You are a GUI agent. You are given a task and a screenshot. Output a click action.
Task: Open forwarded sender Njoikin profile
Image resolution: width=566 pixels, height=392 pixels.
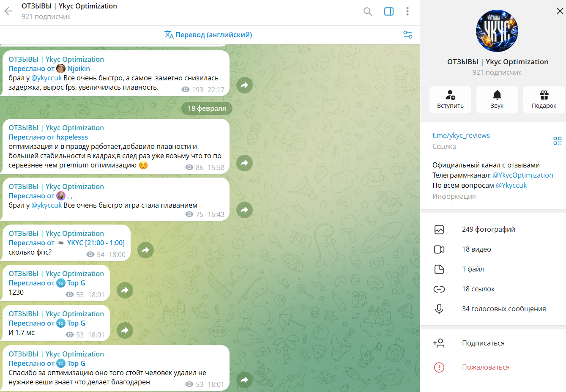point(79,69)
